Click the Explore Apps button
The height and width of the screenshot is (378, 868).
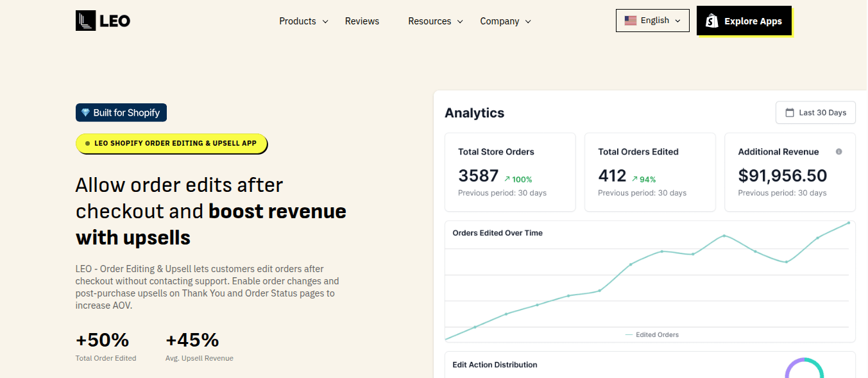[744, 21]
